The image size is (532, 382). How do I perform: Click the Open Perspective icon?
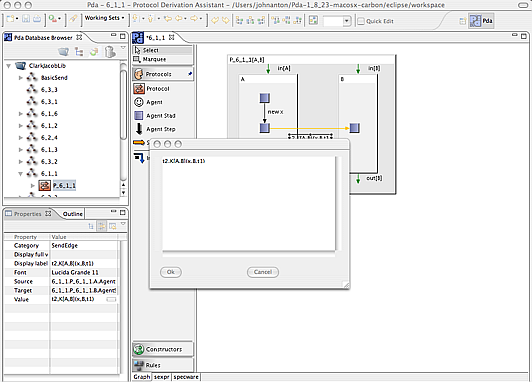point(462,21)
